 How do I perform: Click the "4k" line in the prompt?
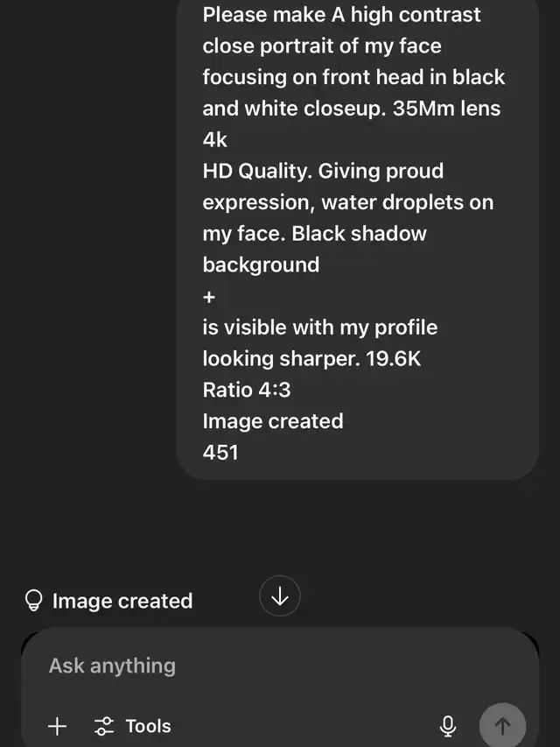(214, 140)
